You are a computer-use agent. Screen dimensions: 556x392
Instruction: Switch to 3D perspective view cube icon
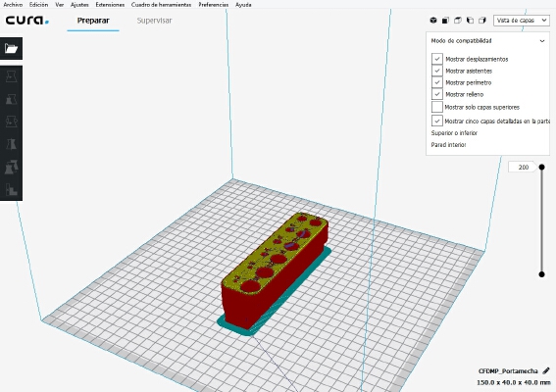[x=433, y=21]
